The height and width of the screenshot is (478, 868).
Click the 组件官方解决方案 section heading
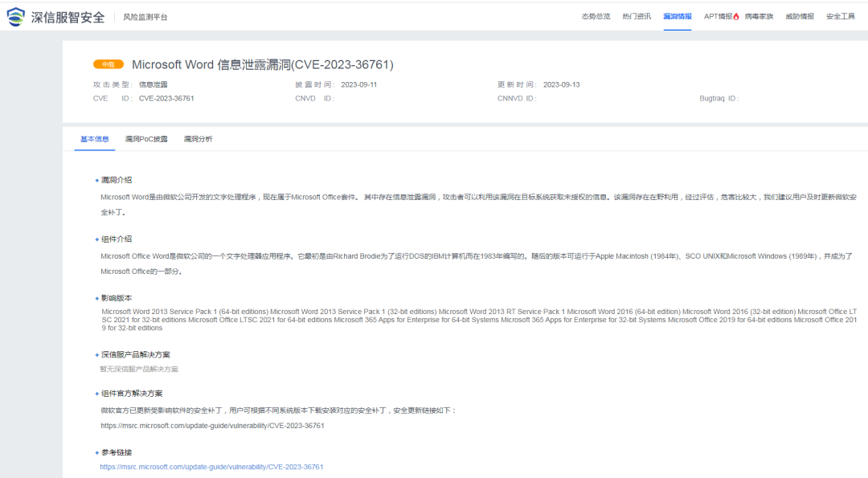click(132, 394)
